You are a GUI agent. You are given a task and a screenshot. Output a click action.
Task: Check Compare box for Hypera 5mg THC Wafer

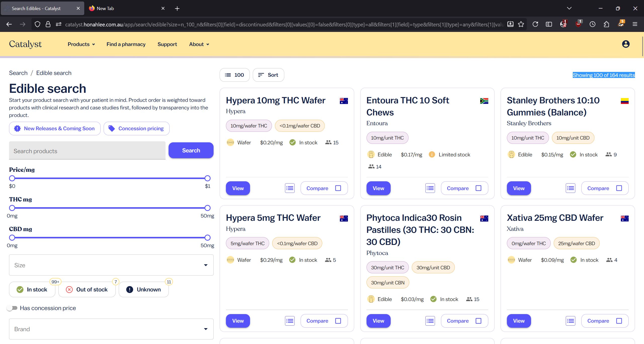point(338,321)
